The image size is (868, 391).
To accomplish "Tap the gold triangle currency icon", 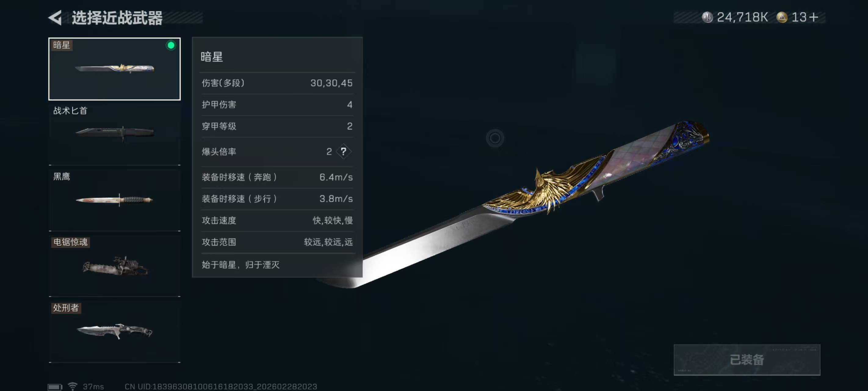I will point(782,17).
